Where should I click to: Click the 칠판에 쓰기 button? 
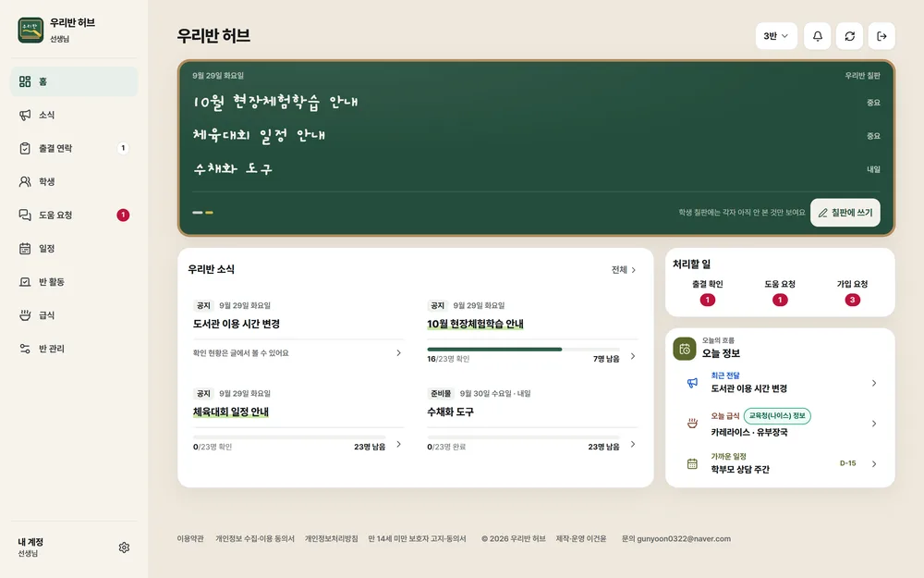[x=845, y=213]
